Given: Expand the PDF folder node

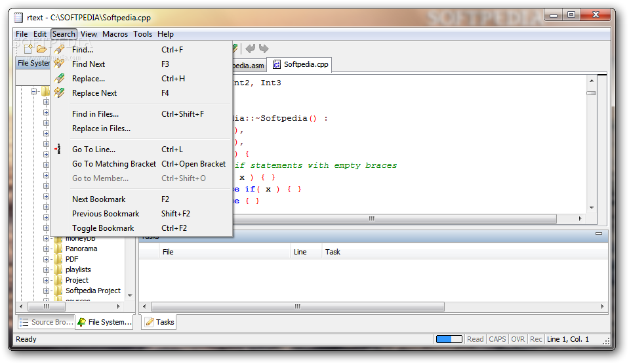Looking at the screenshot, I should 46,259.
